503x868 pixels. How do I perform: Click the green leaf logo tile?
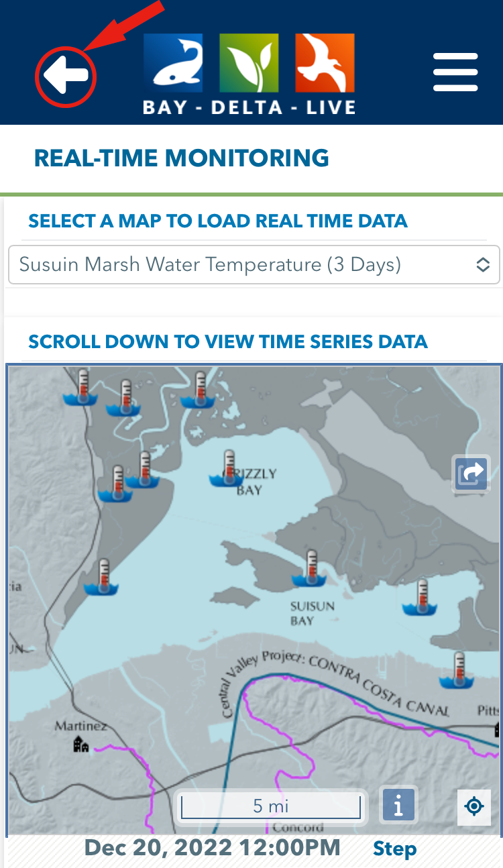pyautogui.click(x=249, y=62)
